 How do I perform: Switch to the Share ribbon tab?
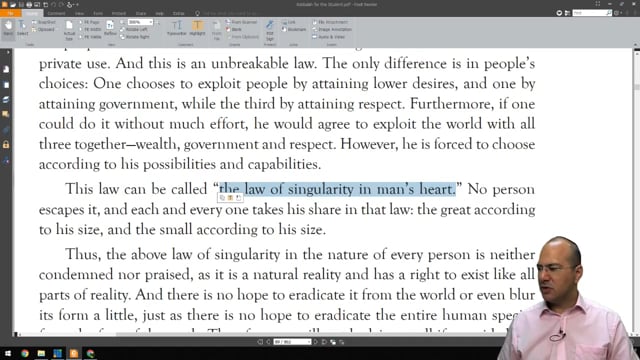[140, 13]
